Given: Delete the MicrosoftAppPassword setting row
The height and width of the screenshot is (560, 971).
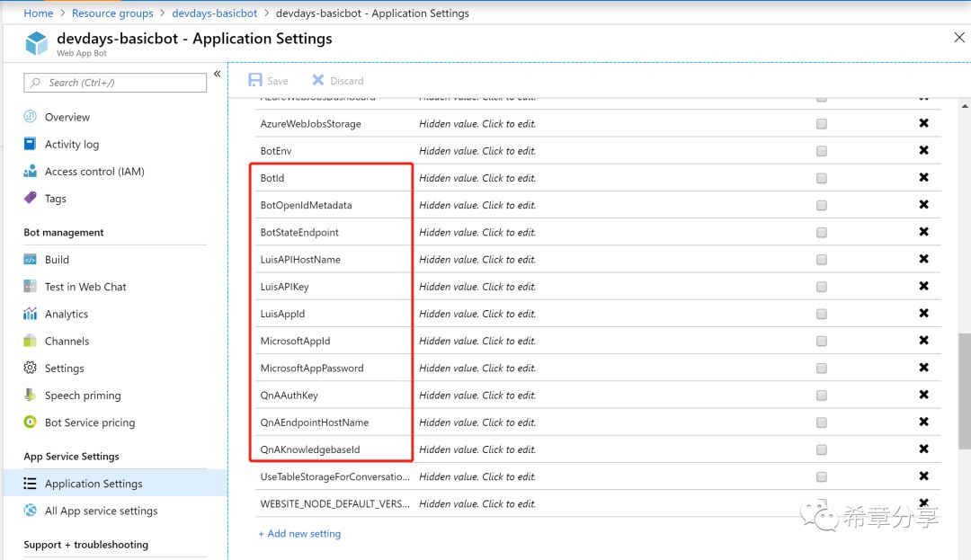Looking at the screenshot, I should 923,368.
